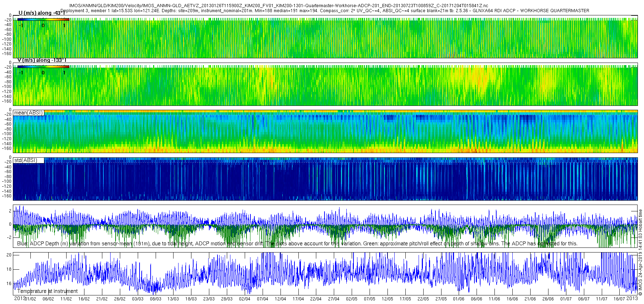Click inside the V velocity heatmap panel
Image resolution: width=644 pixels, height=304 pixels.
[325, 84]
